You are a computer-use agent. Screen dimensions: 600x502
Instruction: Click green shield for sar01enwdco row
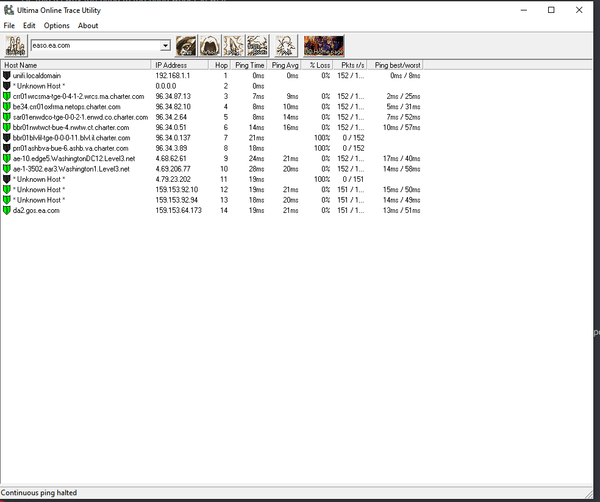[7, 117]
